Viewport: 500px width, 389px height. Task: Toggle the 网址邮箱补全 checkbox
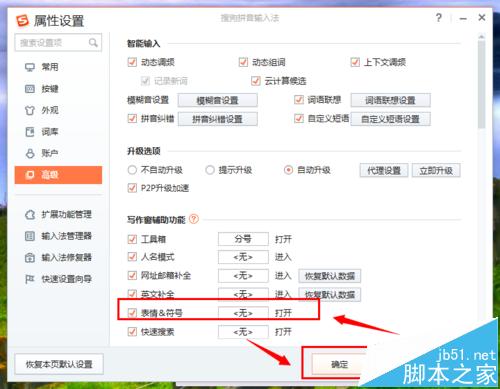pyautogui.click(x=132, y=275)
